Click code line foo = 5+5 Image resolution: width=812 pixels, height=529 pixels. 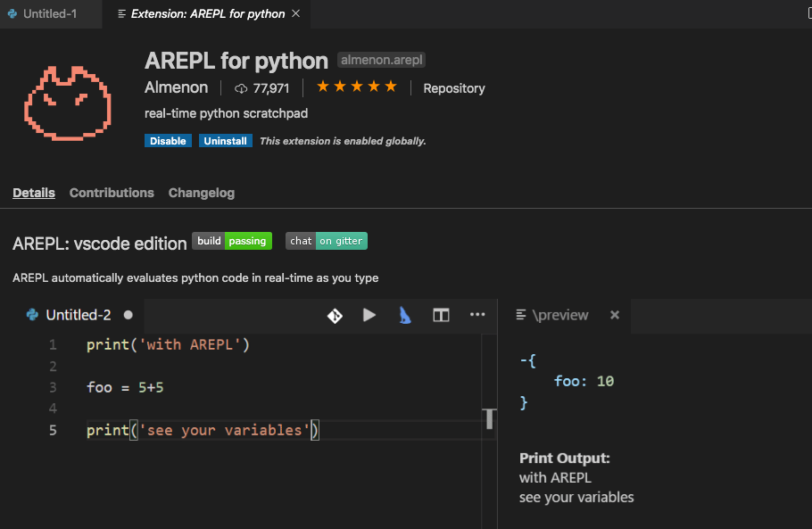125,387
